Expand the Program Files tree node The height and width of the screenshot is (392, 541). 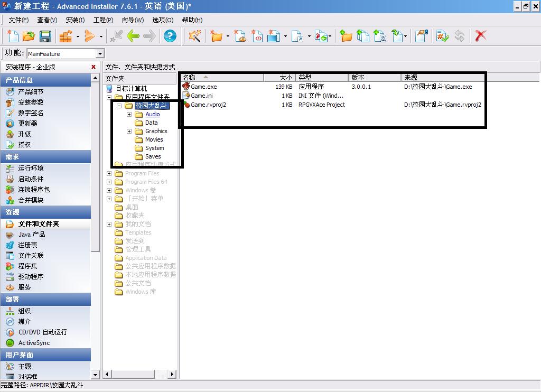pos(109,174)
